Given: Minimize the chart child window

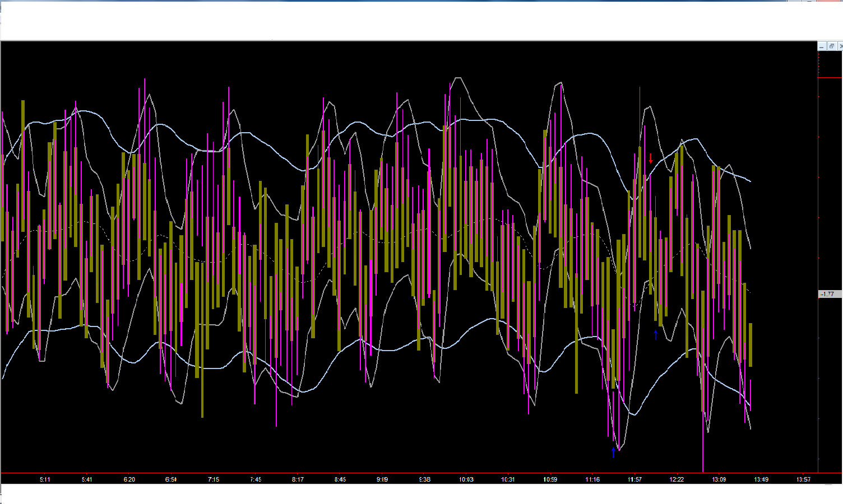Looking at the screenshot, I should point(822,46).
